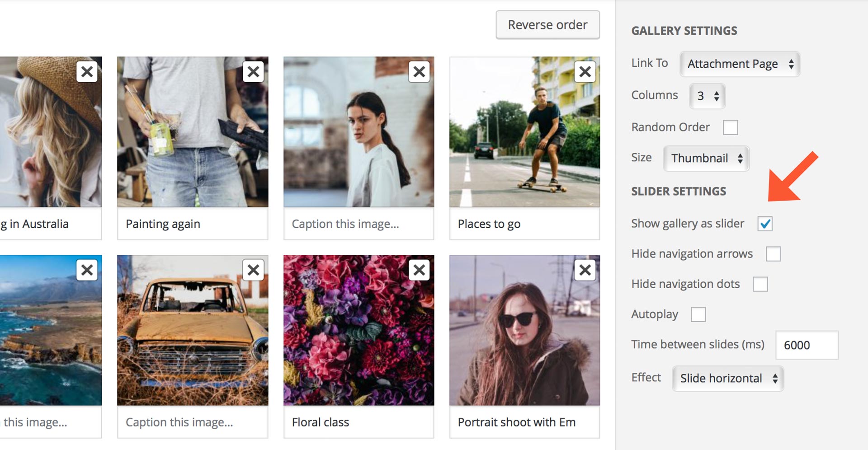
Task: Remove the skateboarder photo's neighbor 'Floral class' image
Action: click(419, 270)
